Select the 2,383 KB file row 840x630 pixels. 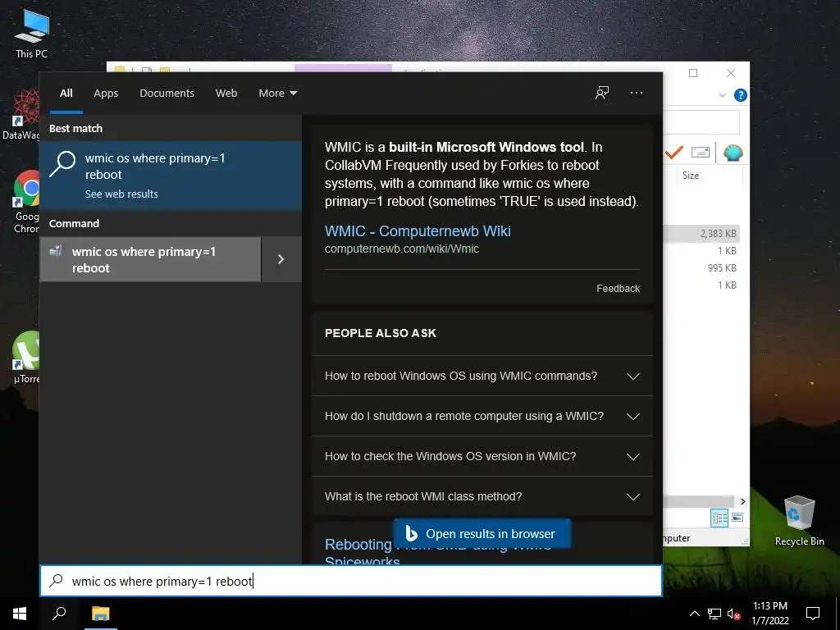click(702, 234)
